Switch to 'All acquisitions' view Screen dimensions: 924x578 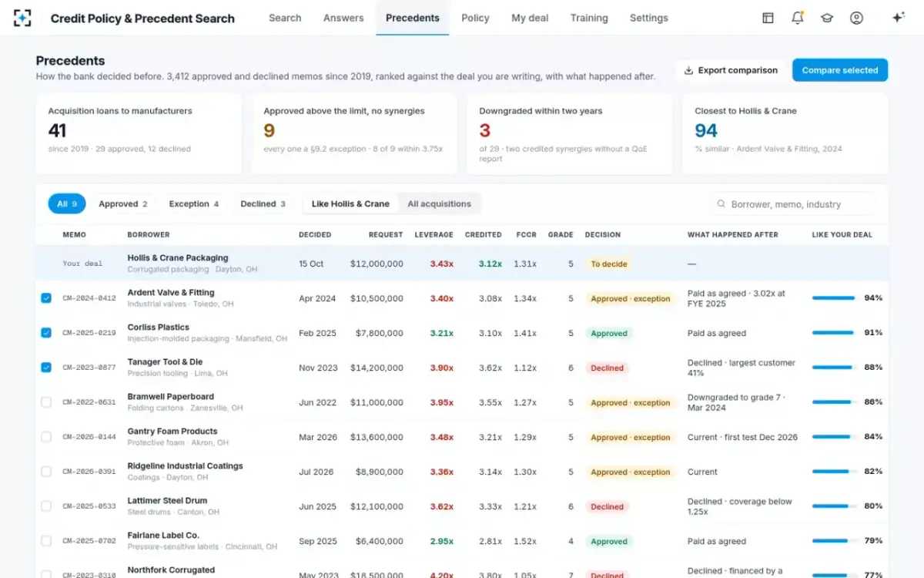pos(439,204)
